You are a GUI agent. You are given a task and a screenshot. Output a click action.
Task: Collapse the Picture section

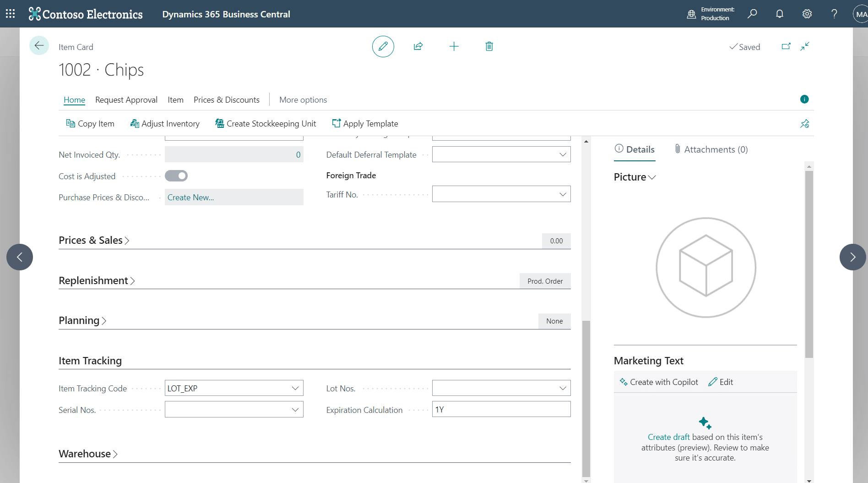tap(635, 177)
